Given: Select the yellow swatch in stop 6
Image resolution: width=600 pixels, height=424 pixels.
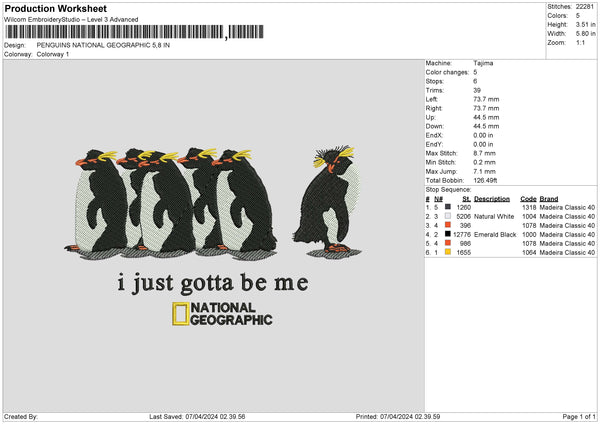Looking at the screenshot, I should pos(447,253).
